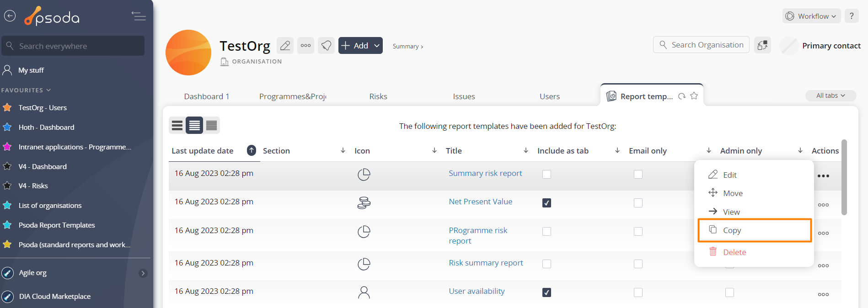Uncheck Include as tab for User availability
Image resolution: width=868 pixels, height=308 pixels.
pos(547,292)
